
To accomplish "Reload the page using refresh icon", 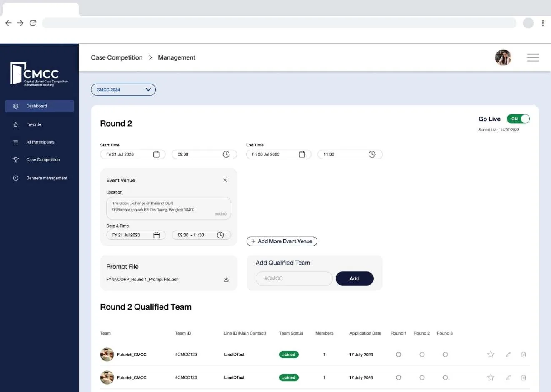I will (33, 23).
